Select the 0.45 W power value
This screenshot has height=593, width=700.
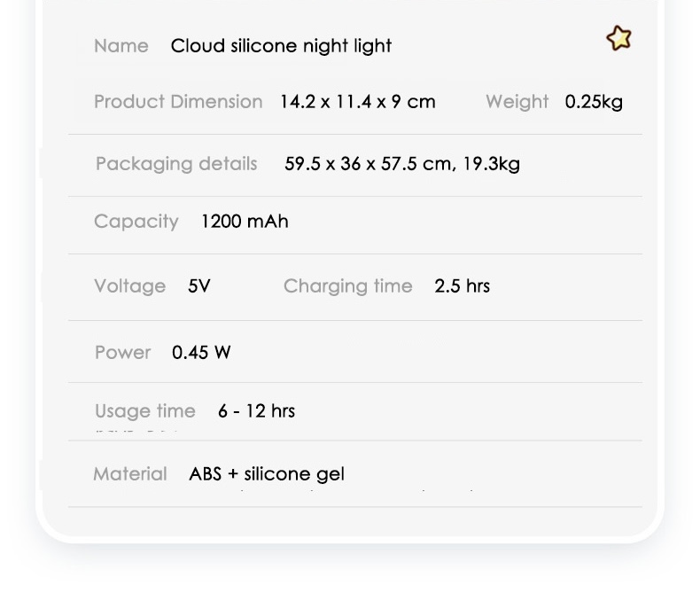pos(201,353)
